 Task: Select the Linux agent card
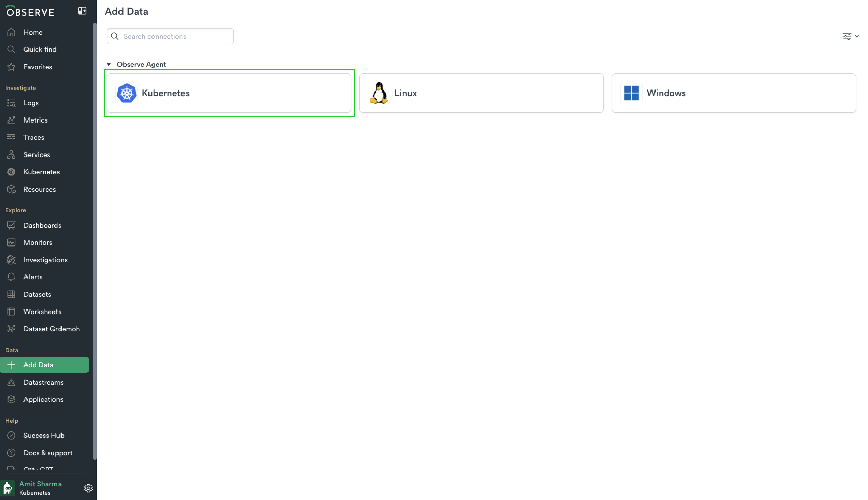click(x=481, y=93)
